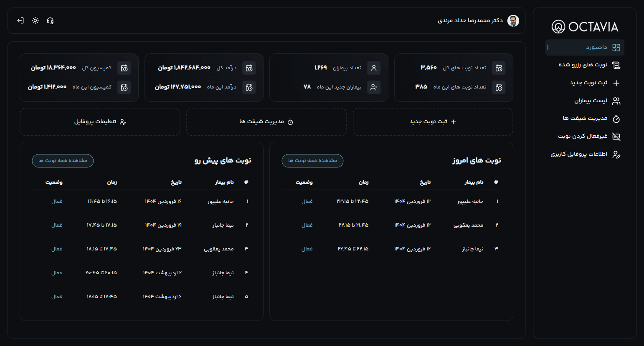Click ثبت نوبت جدید dashed action button
Screen dimensions: 644x346
433,121
